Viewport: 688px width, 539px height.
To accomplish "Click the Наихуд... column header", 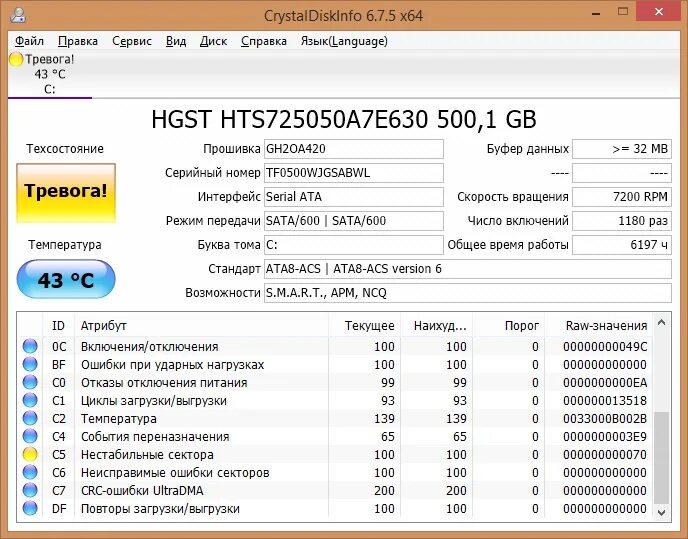I will (x=437, y=326).
